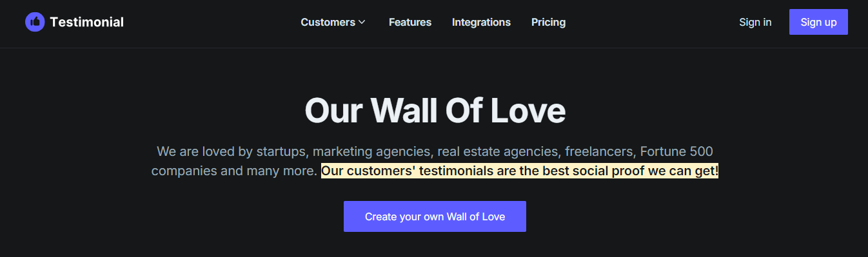Click the phrase real estate agencies
Screen dimensions: 868x257
coord(497,153)
